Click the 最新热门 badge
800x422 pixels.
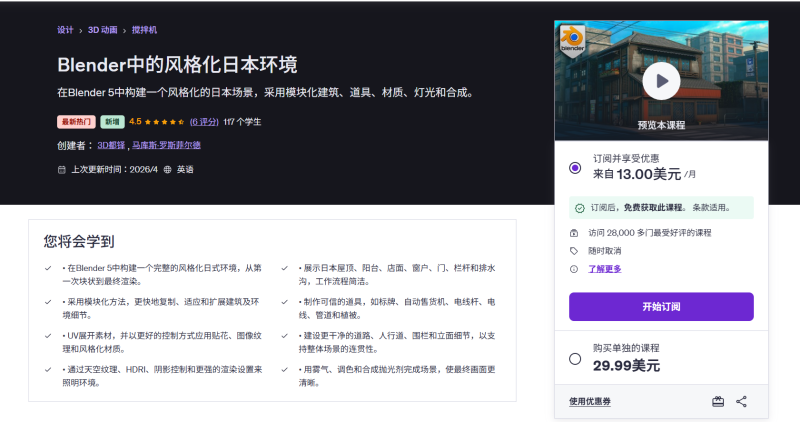click(x=76, y=121)
